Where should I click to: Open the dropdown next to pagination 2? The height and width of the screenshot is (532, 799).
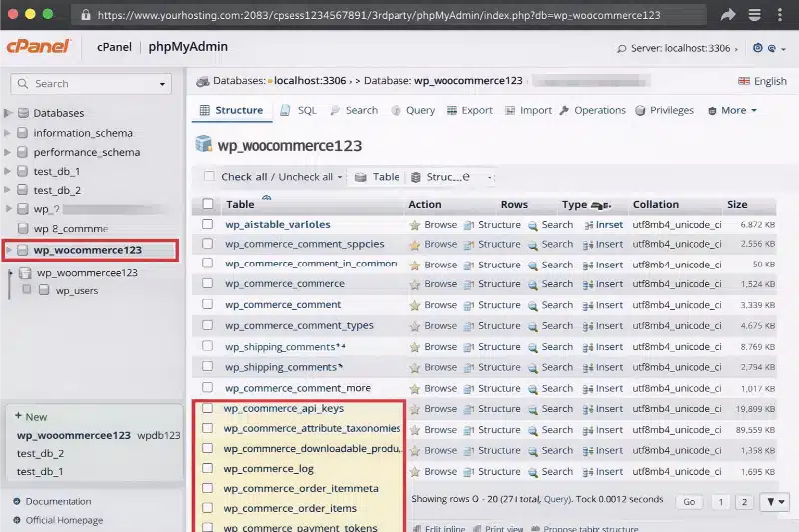coord(775,502)
